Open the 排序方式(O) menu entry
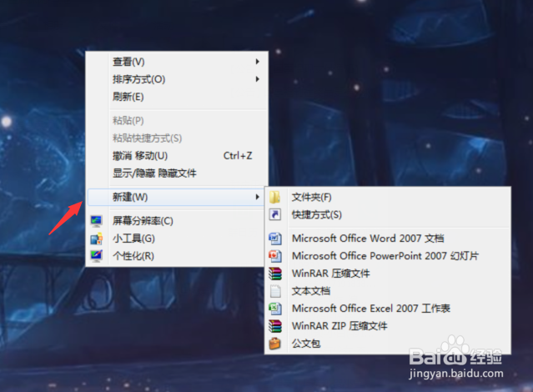This screenshot has width=533, height=392. pos(177,79)
